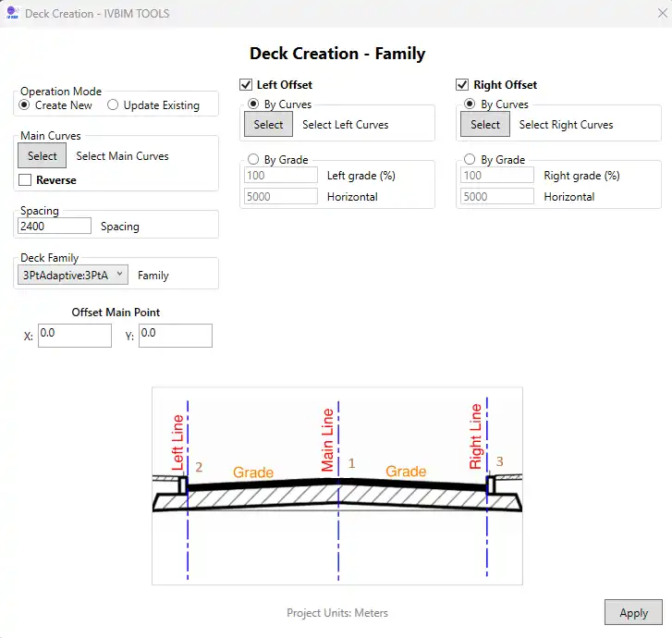Uncheck the Left Offset checkbox
This screenshot has width=672, height=638.
(x=246, y=85)
